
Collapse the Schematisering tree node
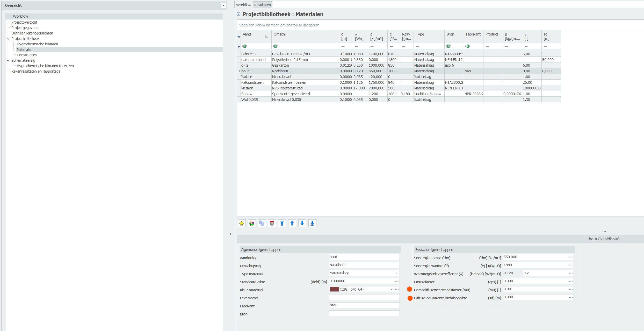[x=8, y=61]
